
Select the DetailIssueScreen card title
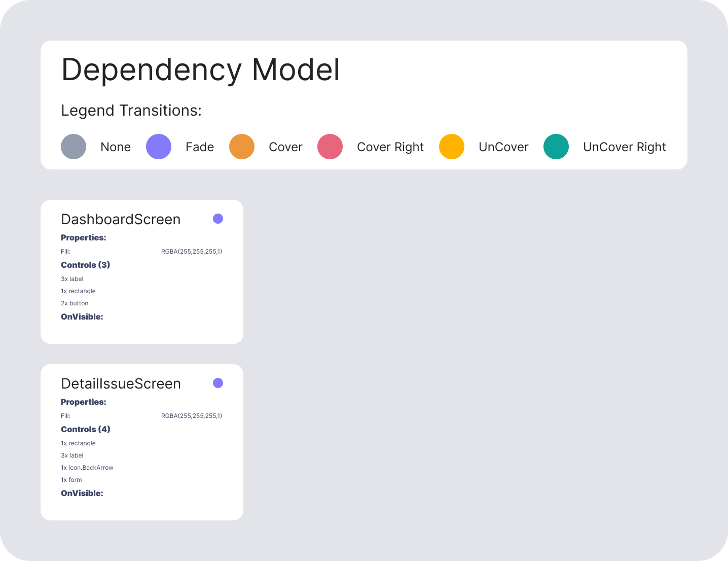coord(121,383)
